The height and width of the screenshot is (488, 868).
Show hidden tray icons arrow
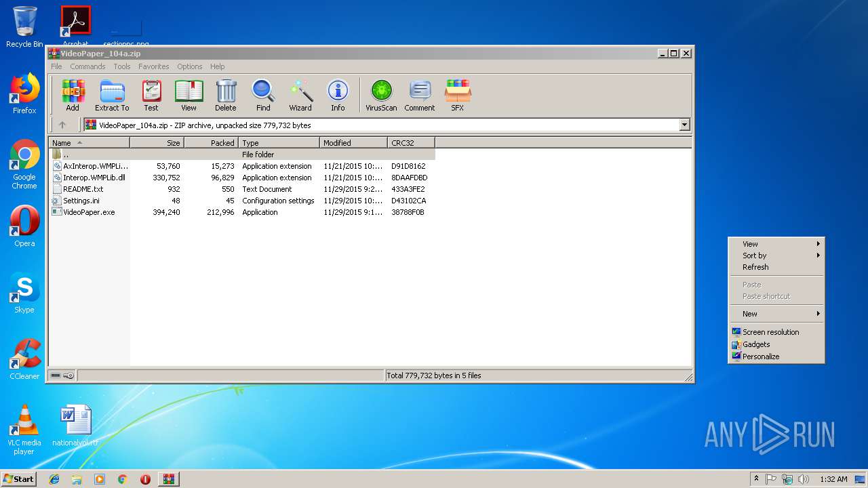[756, 479]
